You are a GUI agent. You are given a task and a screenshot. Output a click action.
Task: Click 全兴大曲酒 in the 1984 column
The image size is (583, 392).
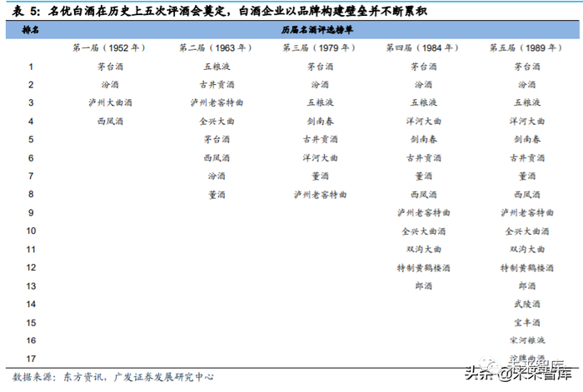point(423,231)
